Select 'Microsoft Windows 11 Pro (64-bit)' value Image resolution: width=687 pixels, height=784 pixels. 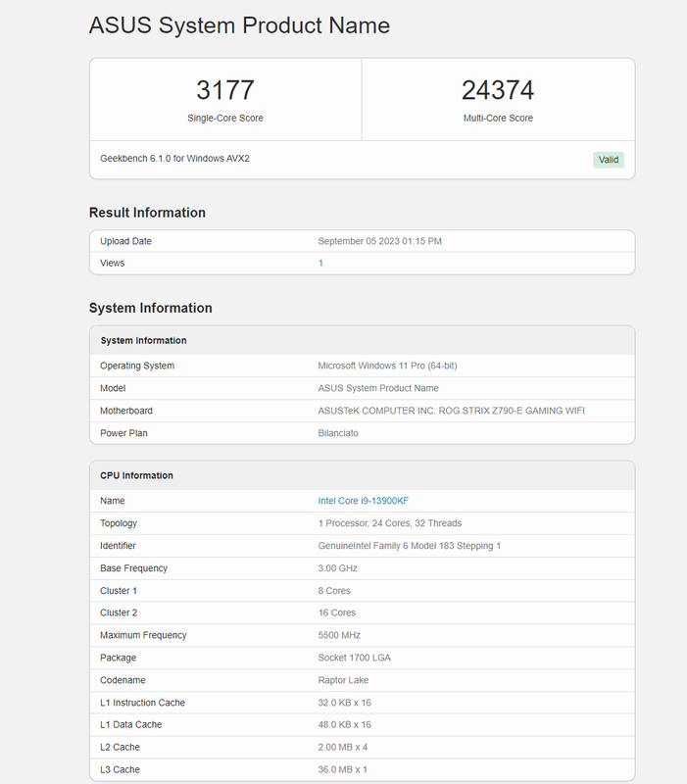click(387, 366)
